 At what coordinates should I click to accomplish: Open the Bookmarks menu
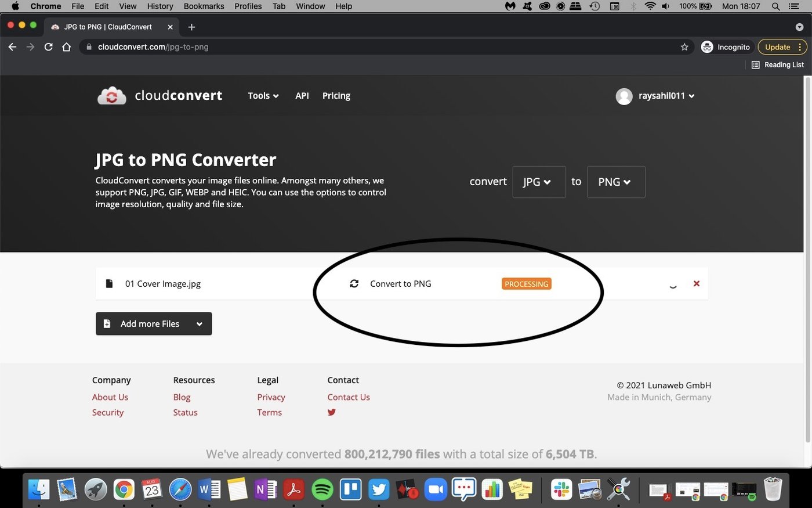pyautogui.click(x=204, y=6)
